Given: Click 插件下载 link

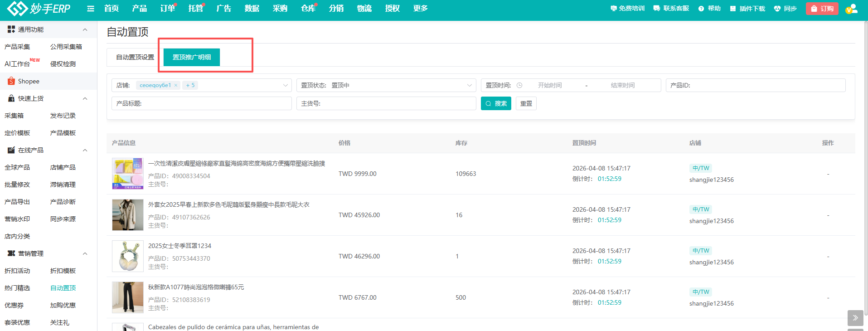Looking at the screenshot, I should (747, 9).
